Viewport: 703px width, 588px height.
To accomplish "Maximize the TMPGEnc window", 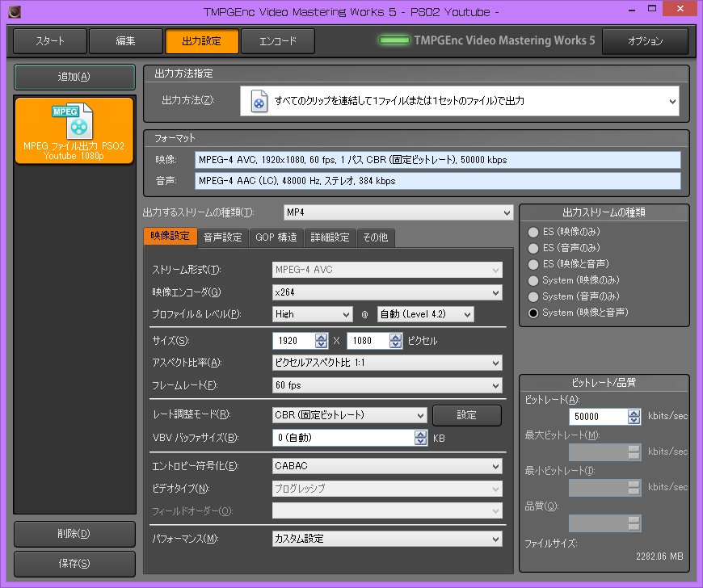I will [652, 9].
